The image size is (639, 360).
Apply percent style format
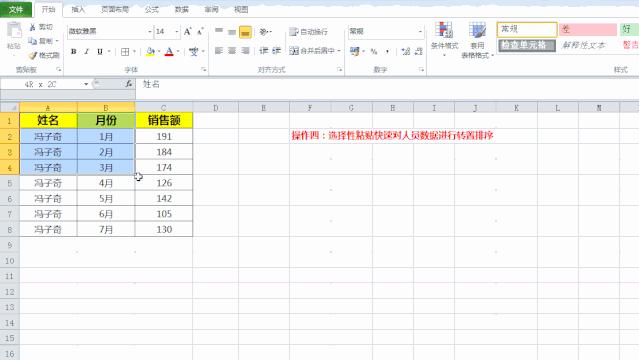(x=374, y=51)
